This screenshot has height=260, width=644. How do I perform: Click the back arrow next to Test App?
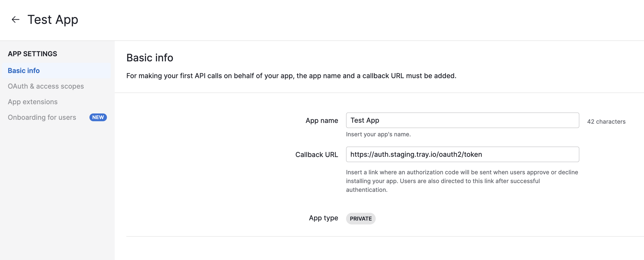pyautogui.click(x=15, y=19)
